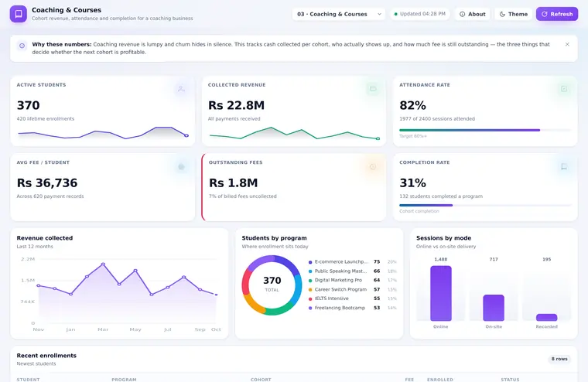The width and height of the screenshot is (588, 382).
Task: Click the Attendance Rate progress bar
Action: coord(485,130)
